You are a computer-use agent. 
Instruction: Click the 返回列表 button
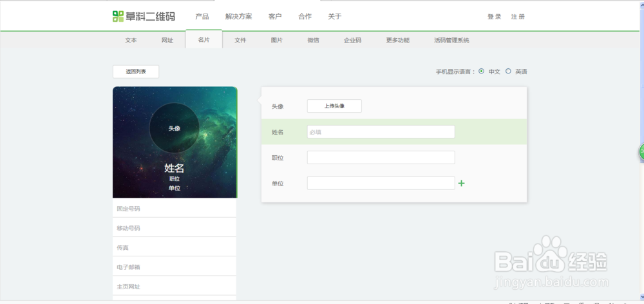(x=135, y=71)
